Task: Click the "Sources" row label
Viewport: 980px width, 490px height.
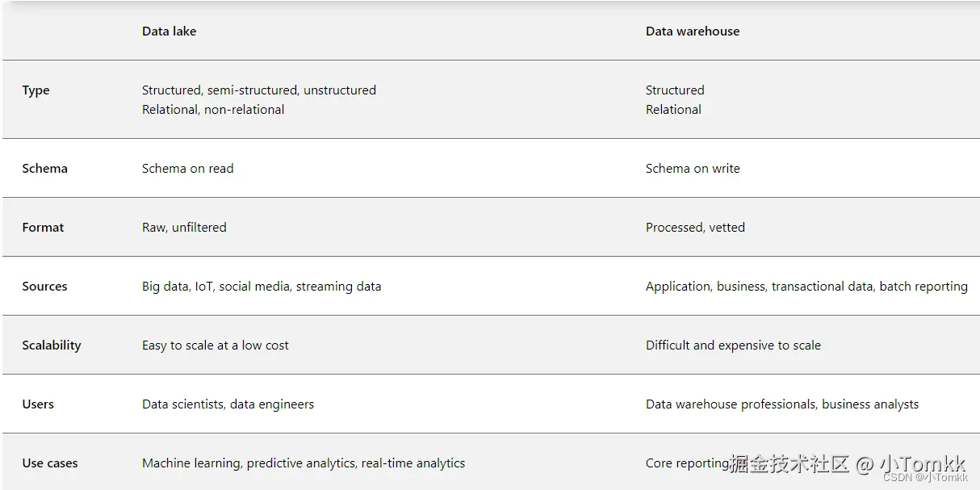Action: 44,287
